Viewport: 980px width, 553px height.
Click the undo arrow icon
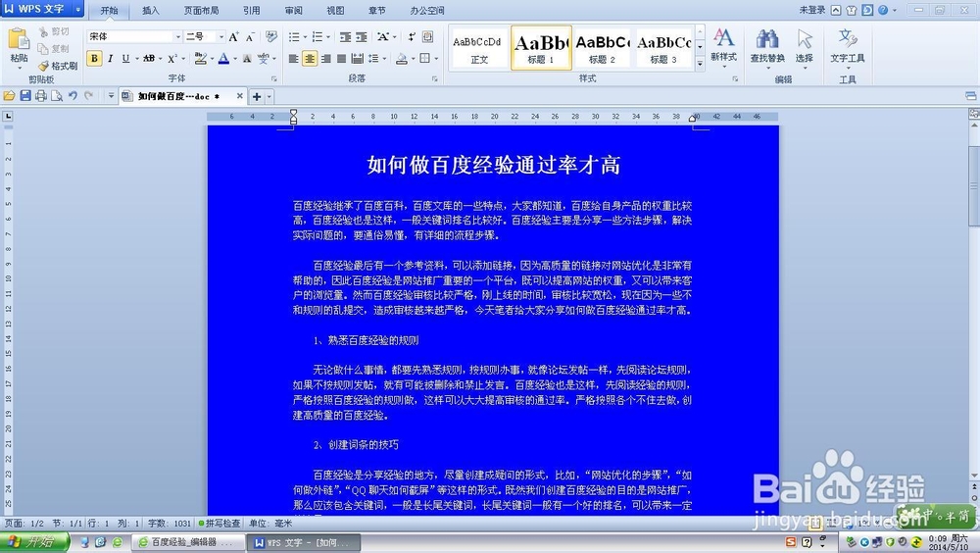[x=73, y=96]
